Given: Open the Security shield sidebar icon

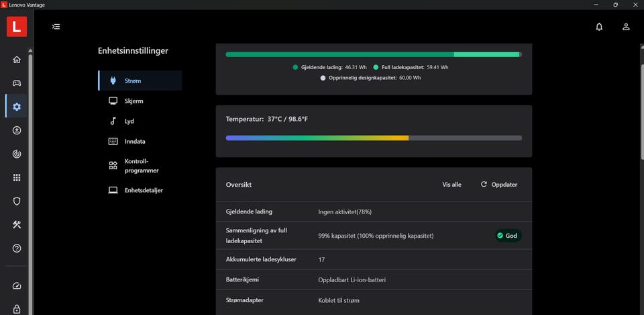Looking at the screenshot, I should pos(16,201).
